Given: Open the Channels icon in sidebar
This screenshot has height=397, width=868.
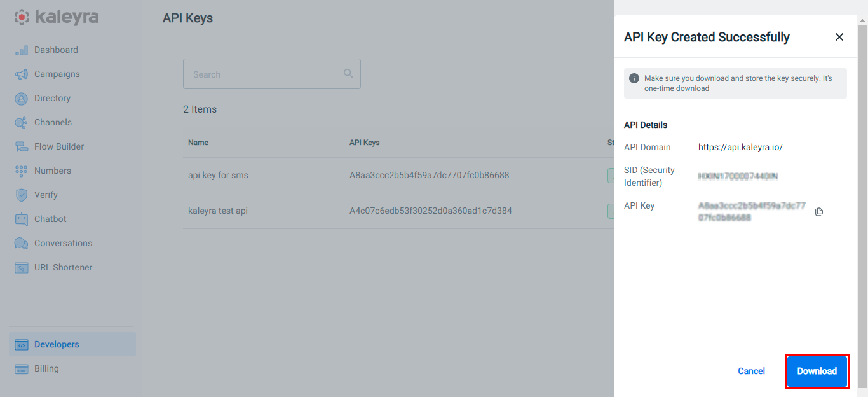Looking at the screenshot, I should coord(22,123).
